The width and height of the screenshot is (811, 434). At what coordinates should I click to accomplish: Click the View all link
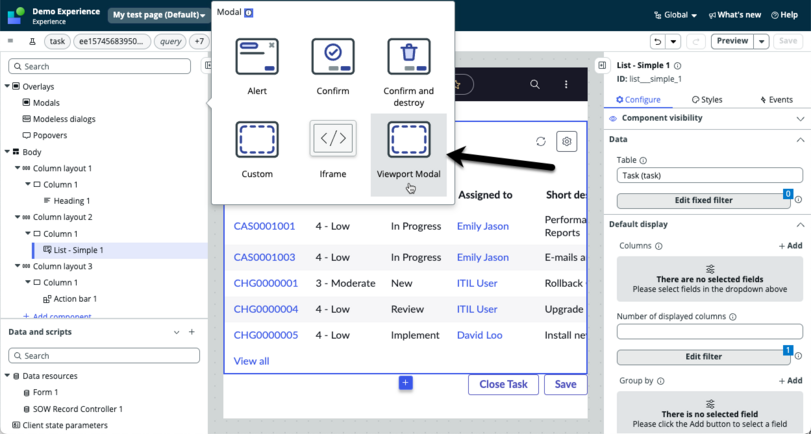coord(251,361)
